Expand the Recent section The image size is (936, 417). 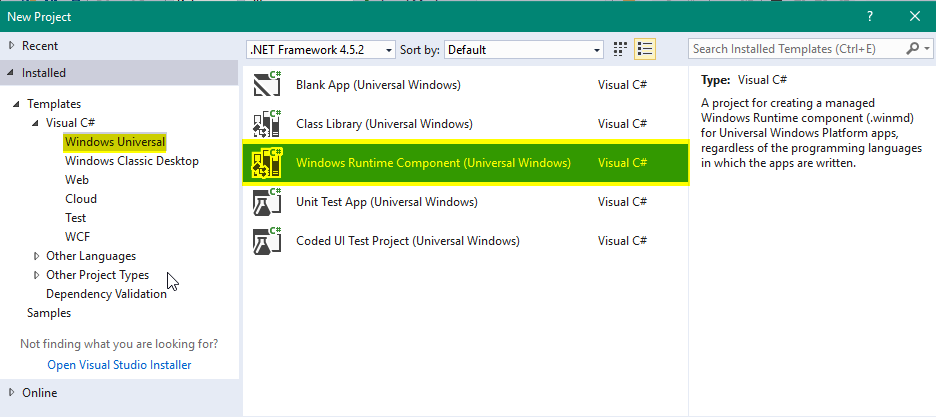click(11, 45)
